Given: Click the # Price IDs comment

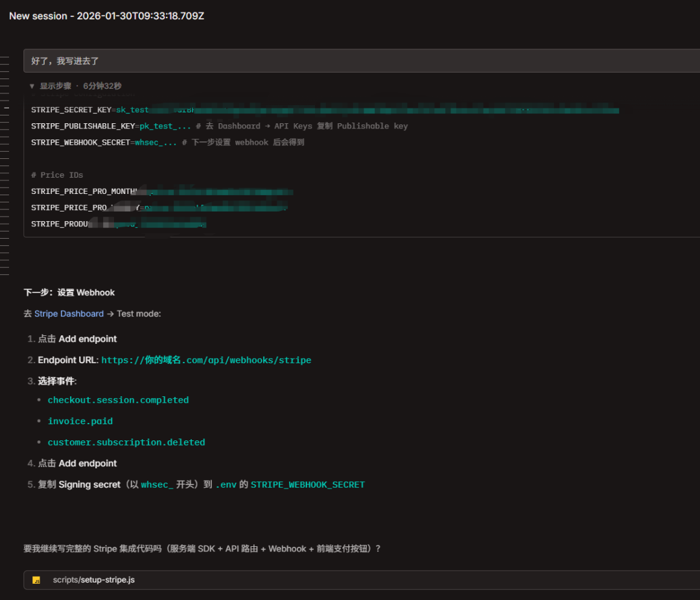Looking at the screenshot, I should (x=56, y=175).
